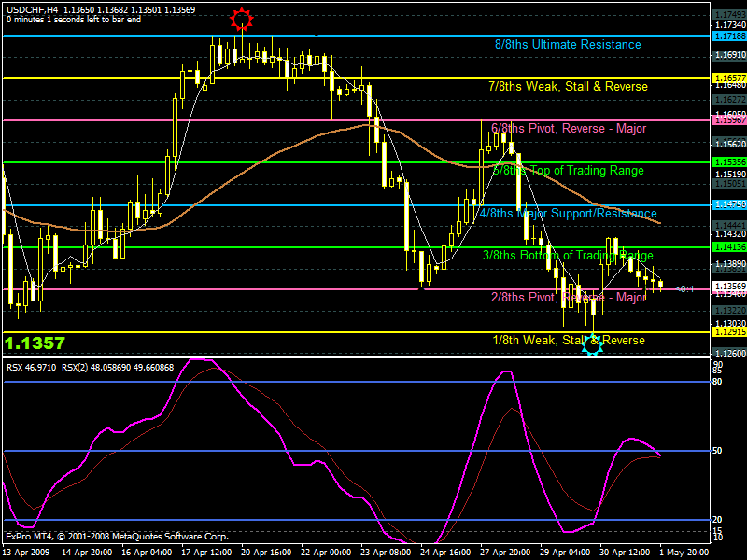
Task: Click the 1.12915 yellow price tag
Action: click(729, 332)
